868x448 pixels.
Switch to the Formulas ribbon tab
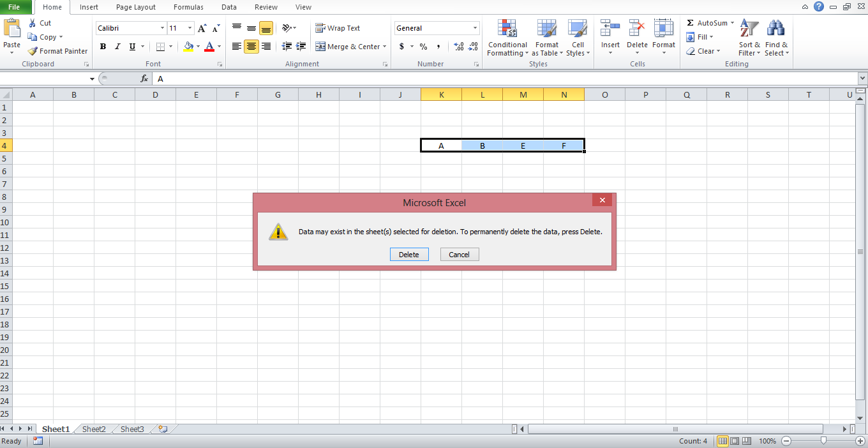(x=188, y=7)
